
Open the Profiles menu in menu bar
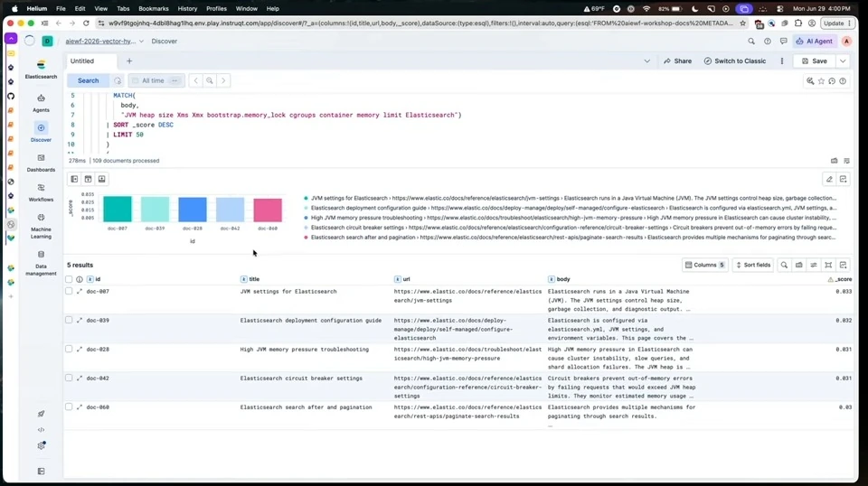(216, 8)
